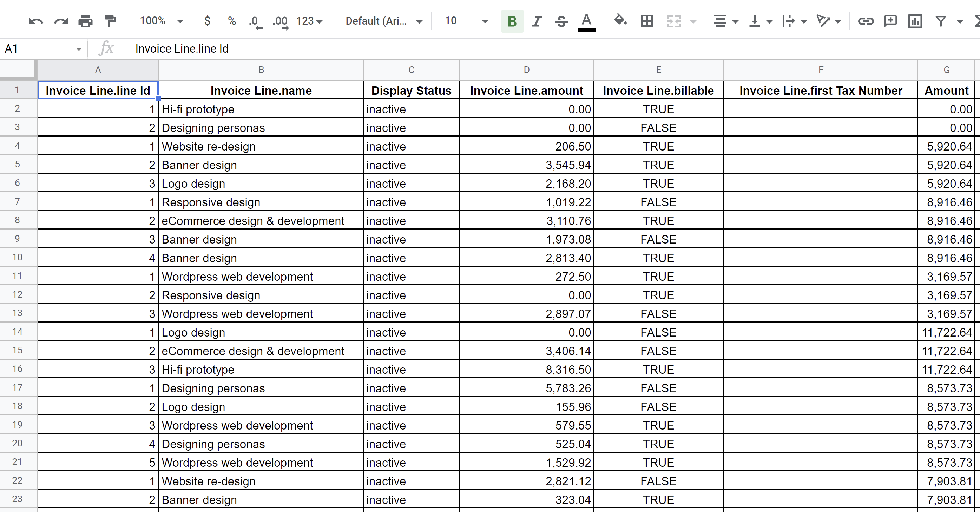Click the FALSE cell in row 3

(x=658, y=127)
